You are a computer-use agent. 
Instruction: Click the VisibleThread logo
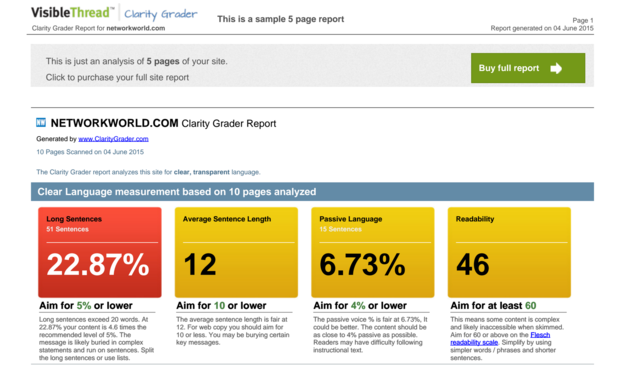[72, 13]
